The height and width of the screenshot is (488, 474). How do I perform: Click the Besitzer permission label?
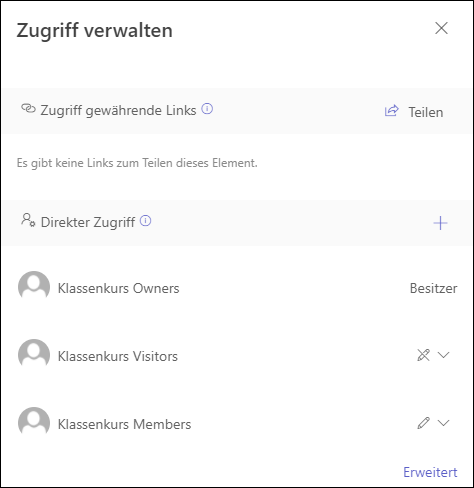click(433, 288)
